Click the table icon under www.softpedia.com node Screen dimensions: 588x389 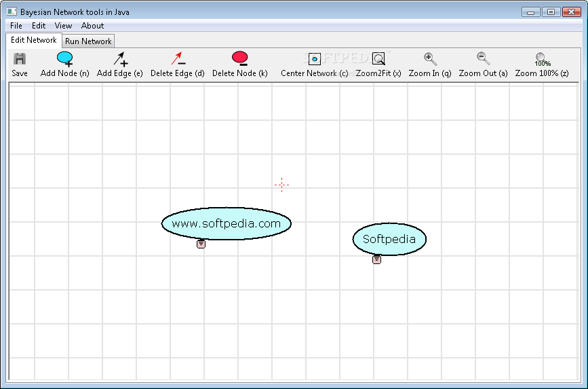(201, 244)
